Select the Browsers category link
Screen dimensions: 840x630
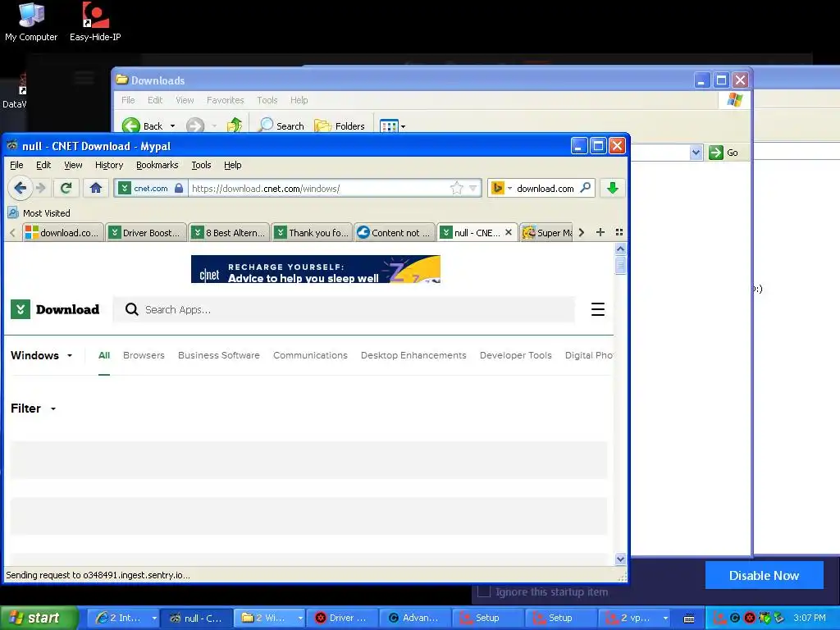click(144, 355)
